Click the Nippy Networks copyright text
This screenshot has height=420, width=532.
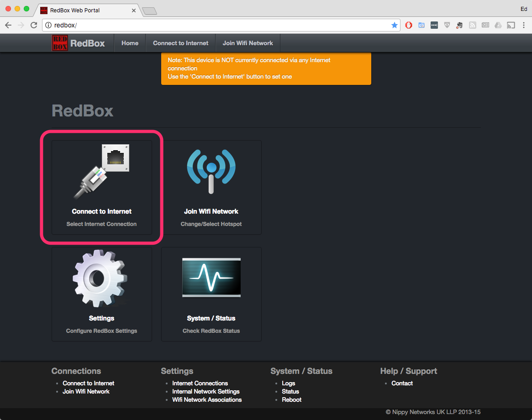[433, 412]
